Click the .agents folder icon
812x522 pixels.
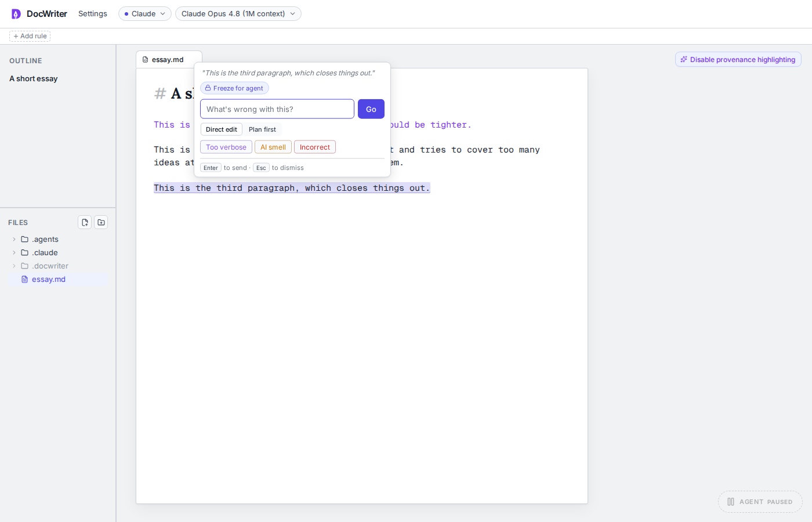25,239
